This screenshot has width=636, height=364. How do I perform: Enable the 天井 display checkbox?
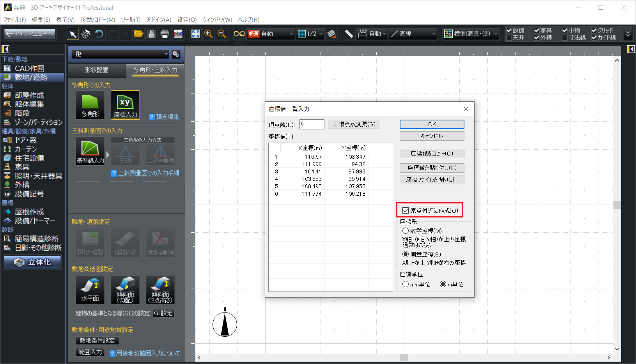coord(509,38)
